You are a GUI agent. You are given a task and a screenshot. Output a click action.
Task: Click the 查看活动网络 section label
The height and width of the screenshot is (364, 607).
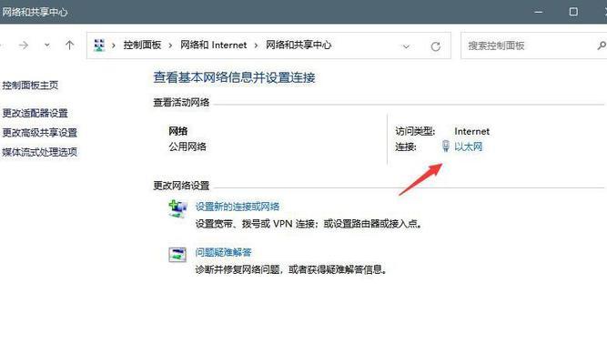pos(181,102)
